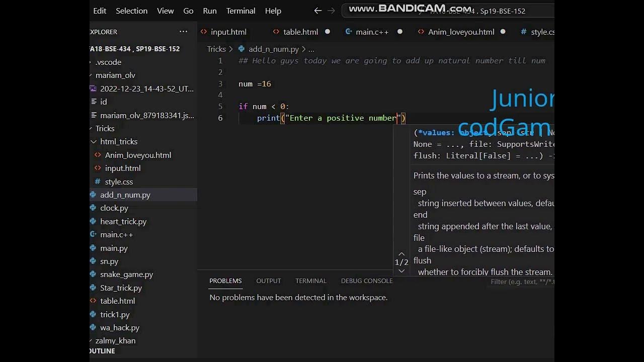Click CSS hash icon on style.css tab

(524, 32)
